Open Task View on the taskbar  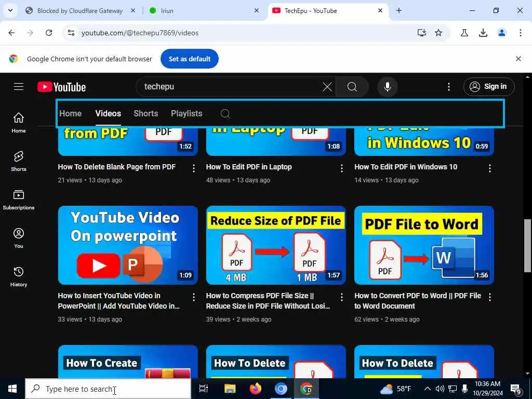(204, 389)
